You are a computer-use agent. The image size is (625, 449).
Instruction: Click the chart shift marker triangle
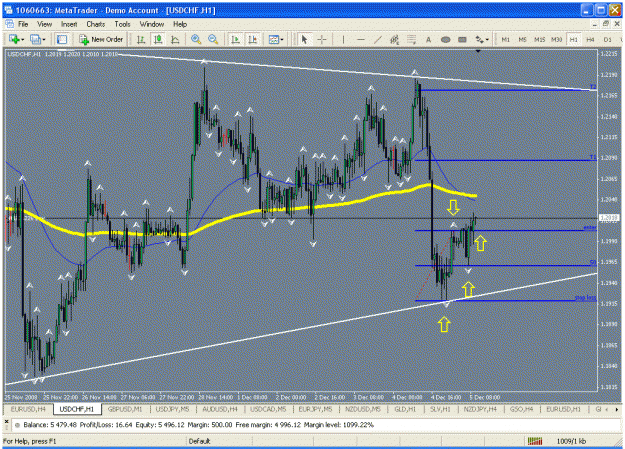click(478, 51)
